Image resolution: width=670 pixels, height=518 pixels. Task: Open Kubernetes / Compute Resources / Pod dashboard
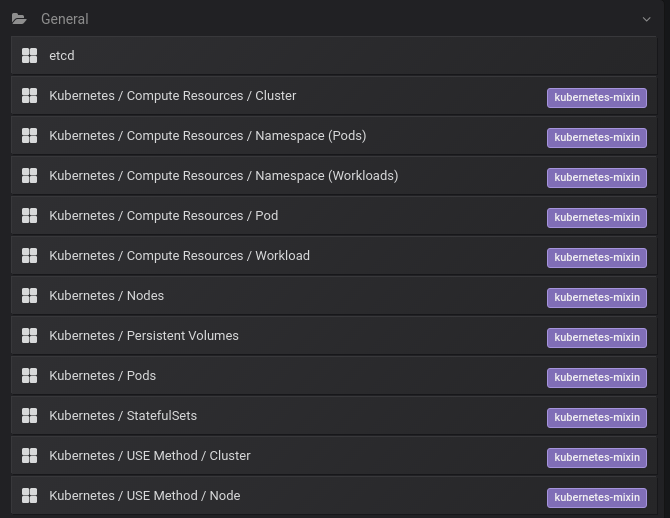(163, 216)
